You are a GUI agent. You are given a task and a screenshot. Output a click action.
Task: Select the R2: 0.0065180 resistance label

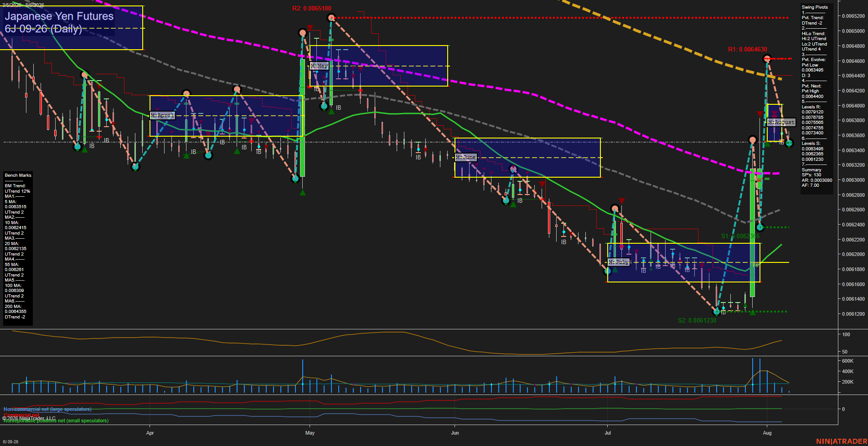pyautogui.click(x=312, y=9)
